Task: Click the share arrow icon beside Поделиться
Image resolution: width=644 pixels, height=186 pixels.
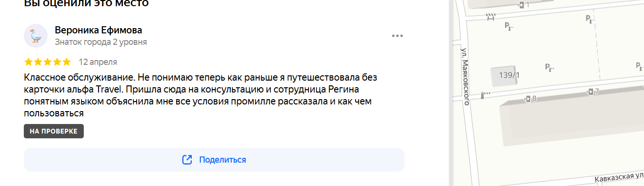Action: coord(187,160)
